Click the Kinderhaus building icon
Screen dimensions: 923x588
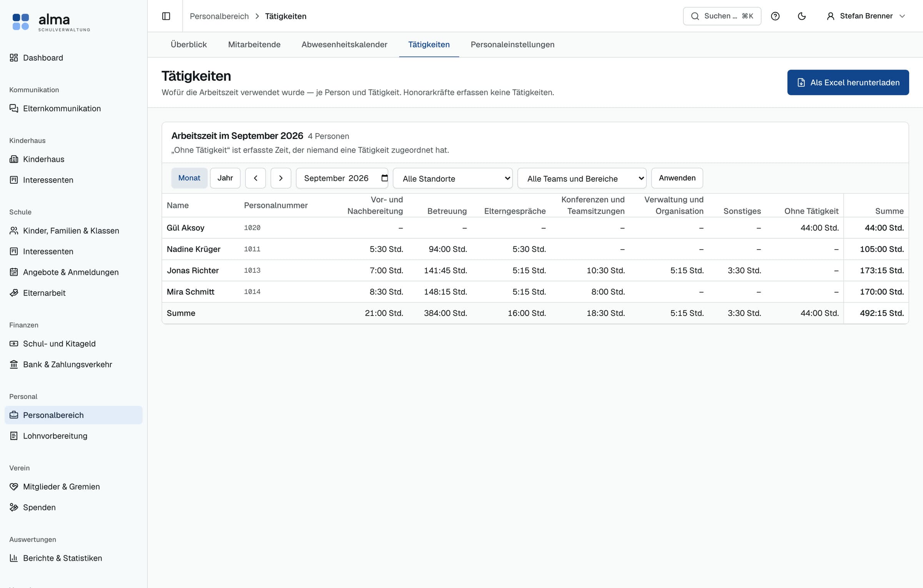point(14,159)
